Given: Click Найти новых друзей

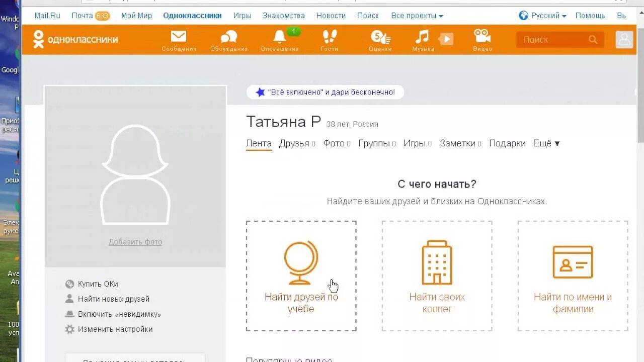Looking at the screenshot, I should coord(114,299).
